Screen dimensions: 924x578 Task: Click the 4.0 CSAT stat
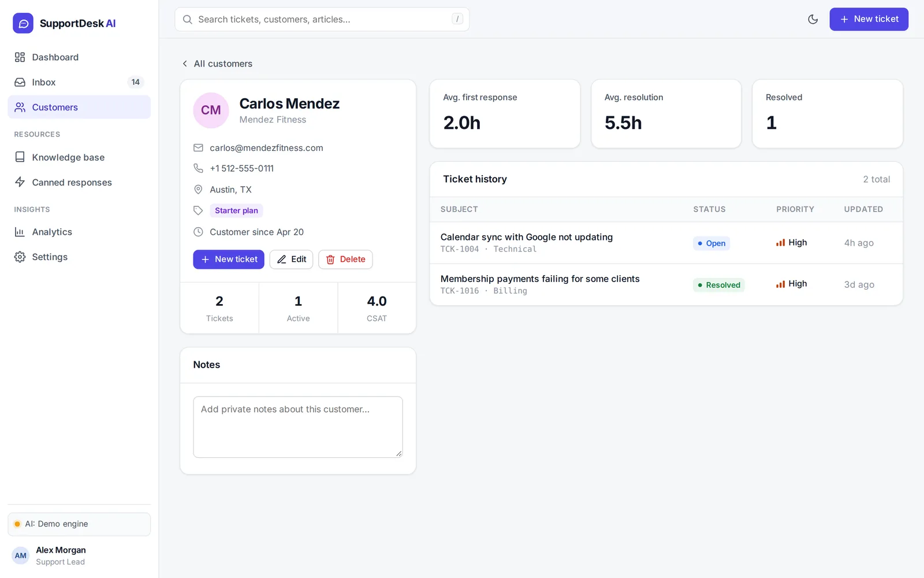point(377,308)
